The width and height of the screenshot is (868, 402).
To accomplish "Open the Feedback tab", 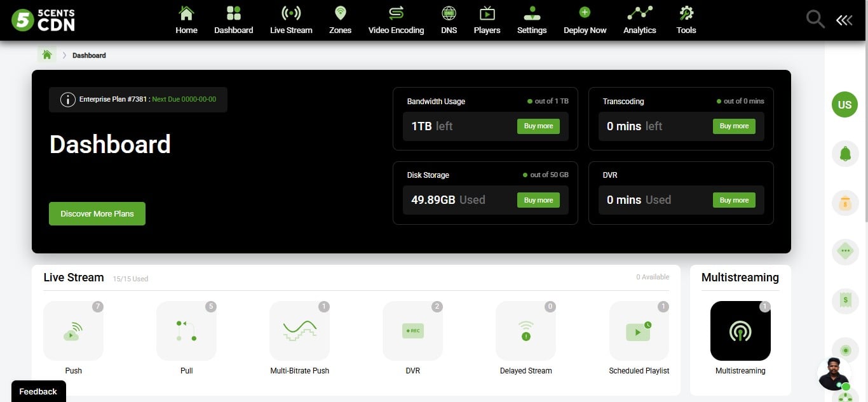I will [38, 391].
